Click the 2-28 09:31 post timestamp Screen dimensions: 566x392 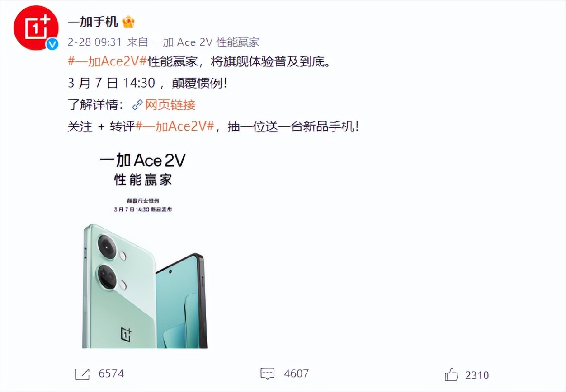coord(95,42)
